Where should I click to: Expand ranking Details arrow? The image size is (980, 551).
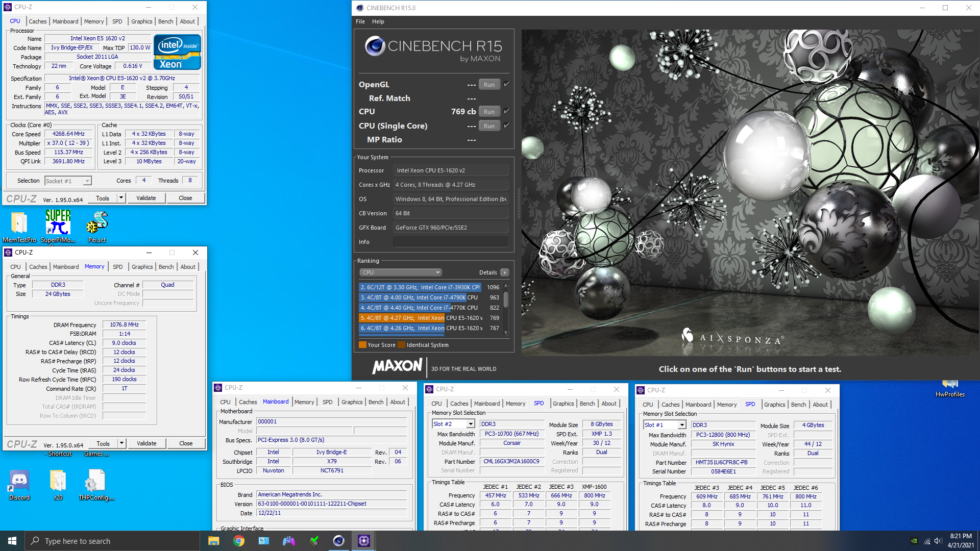pyautogui.click(x=505, y=272)
